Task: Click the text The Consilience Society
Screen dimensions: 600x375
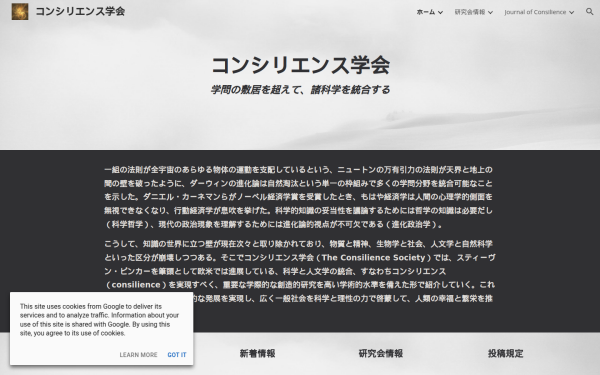Action: pos(373,258)
